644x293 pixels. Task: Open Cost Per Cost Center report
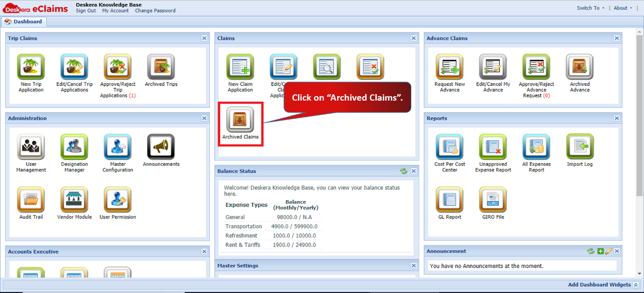pos(450,147)
